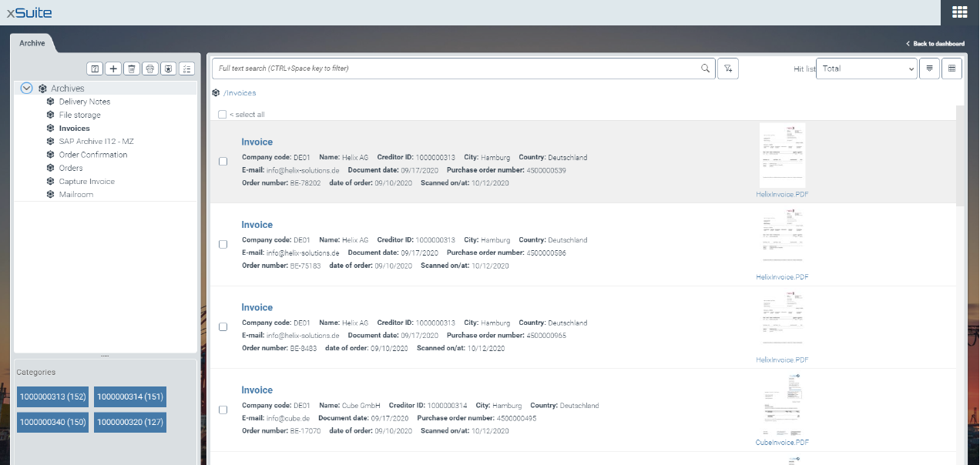This screenshot has height=465, width=980.
Task: Filter by category 1000000340 (150)
Action: tap(53, 422)
